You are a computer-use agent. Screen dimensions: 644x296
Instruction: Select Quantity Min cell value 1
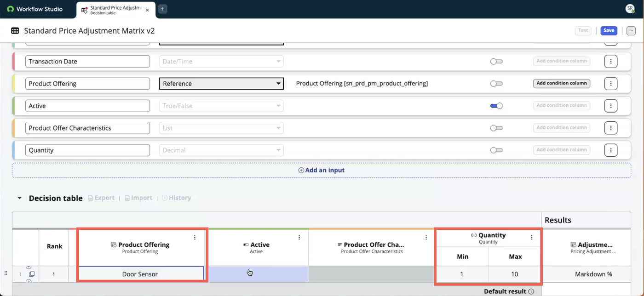(x=462, y=274)
